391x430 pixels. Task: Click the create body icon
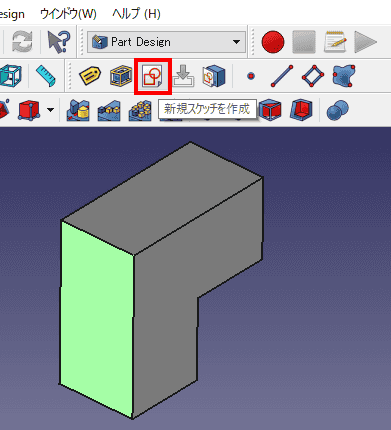pos(121,76)
